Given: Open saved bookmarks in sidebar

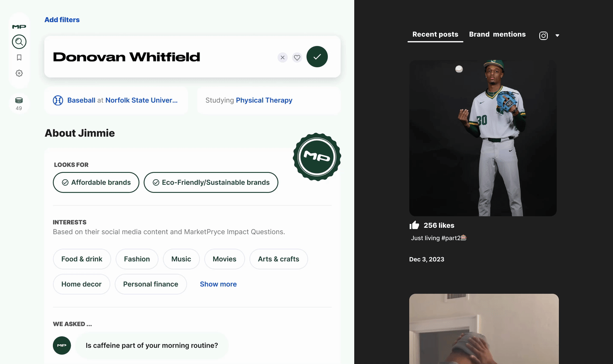Looking at the screenshot, I should pos(19,57).
